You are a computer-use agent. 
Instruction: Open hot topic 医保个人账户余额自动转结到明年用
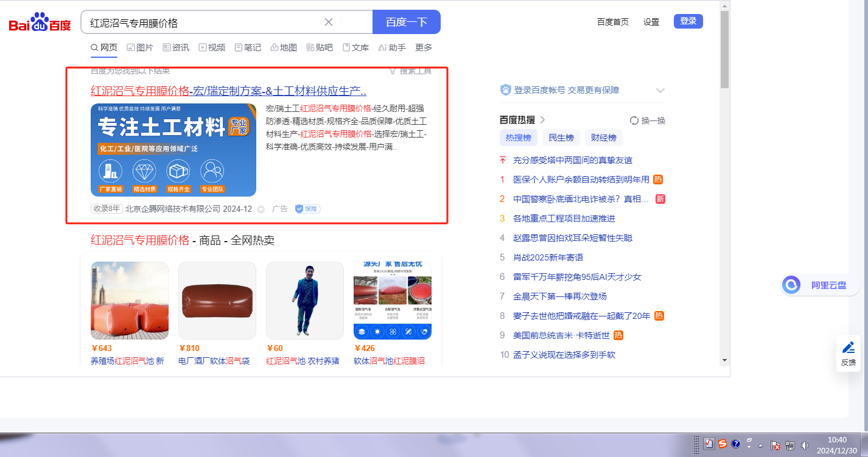[x=581, y=180]
